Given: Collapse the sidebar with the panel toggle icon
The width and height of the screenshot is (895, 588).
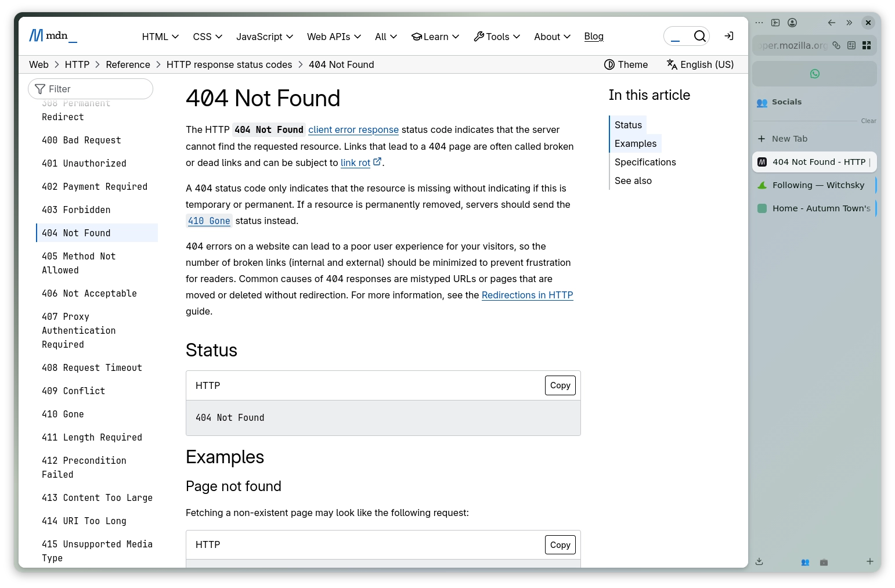Looking at the screenshot, I should [x=775, y=23].
